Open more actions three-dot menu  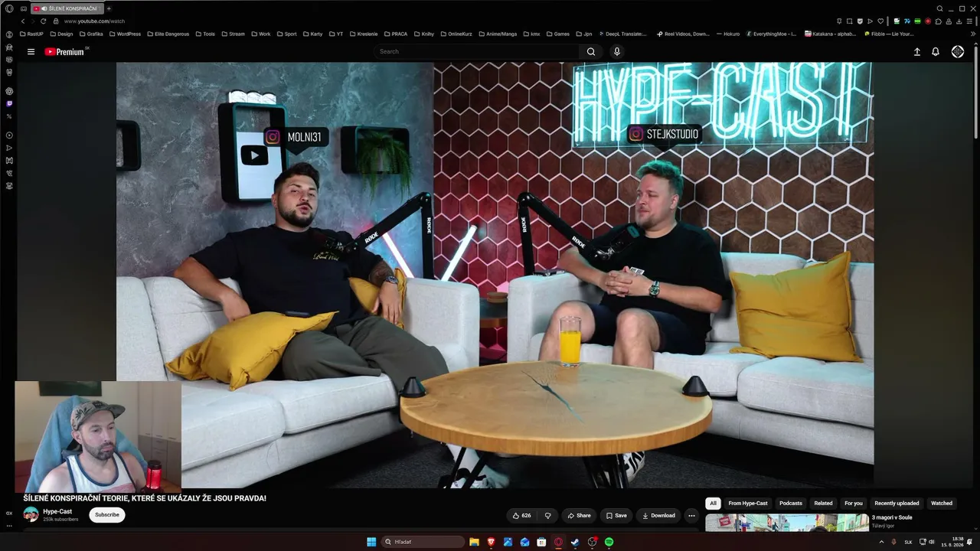691,516
